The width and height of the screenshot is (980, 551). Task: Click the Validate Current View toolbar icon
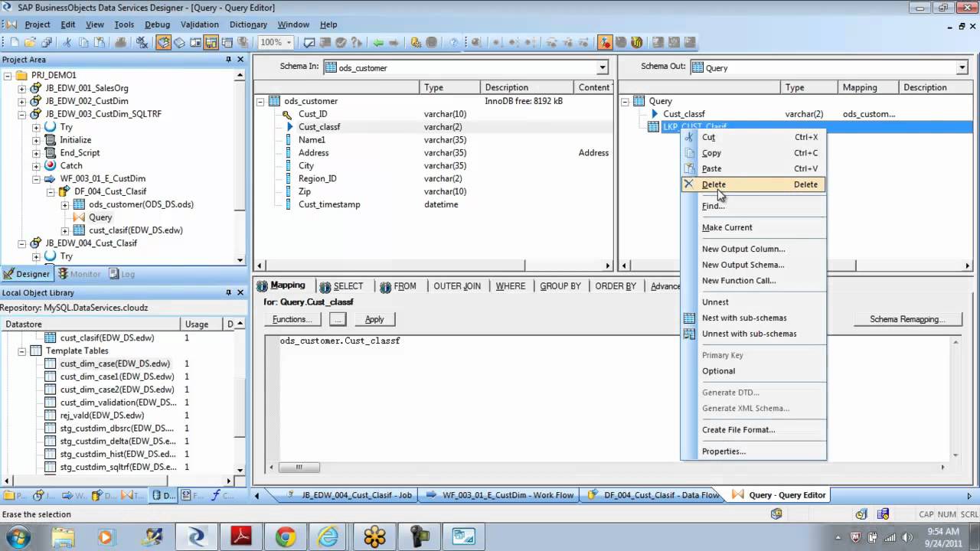click(309, 43)
